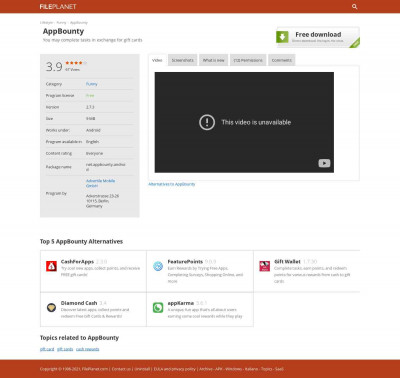400x378 pixels.
Task: Click the appKarma app icon
Action: 158,307
